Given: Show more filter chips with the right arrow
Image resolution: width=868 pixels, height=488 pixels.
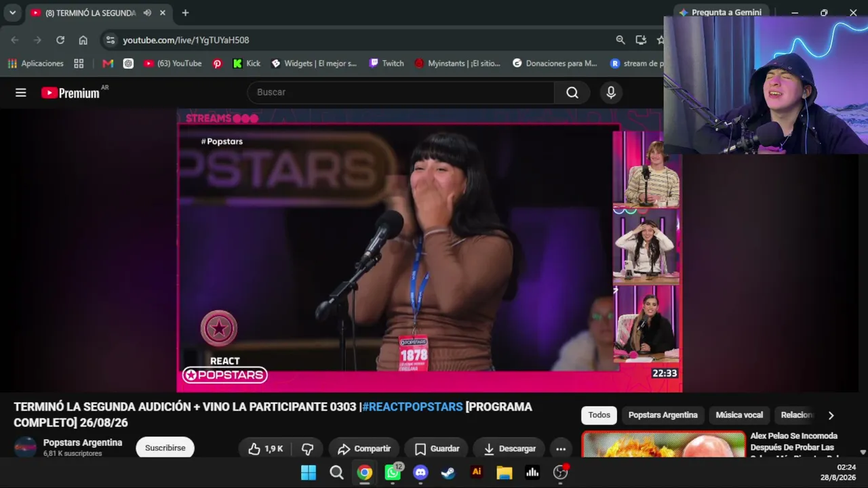Looking at the screenshot, I should coord(831,415).
